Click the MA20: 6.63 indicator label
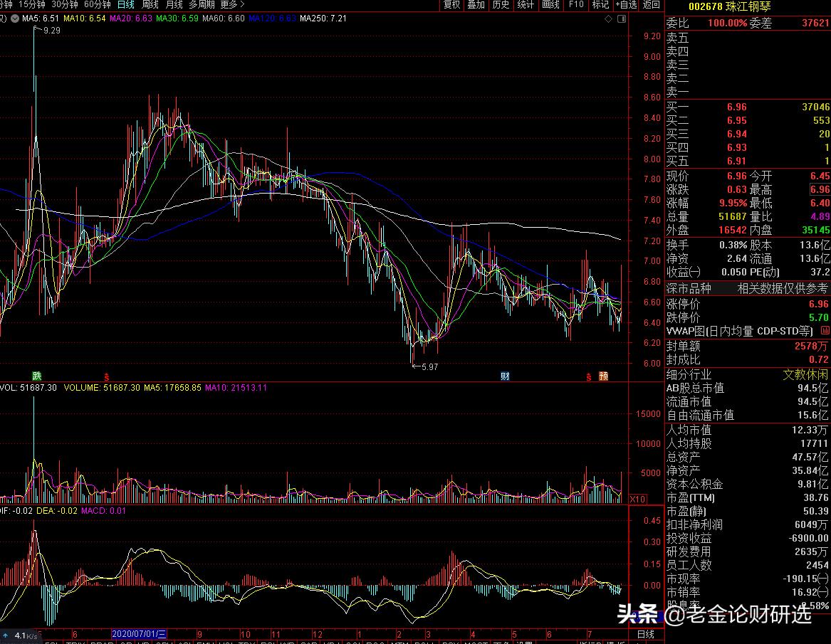Image resolution: width=831 pixels, height=644 pixels. pos(131,19)
